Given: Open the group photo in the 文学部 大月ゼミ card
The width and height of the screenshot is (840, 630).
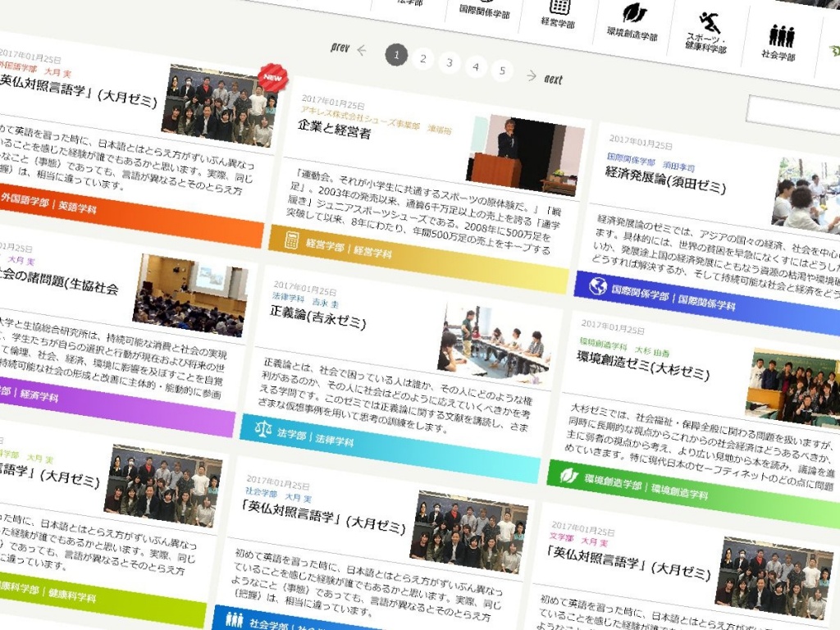Looking at the screenshot, I should 773,578.
